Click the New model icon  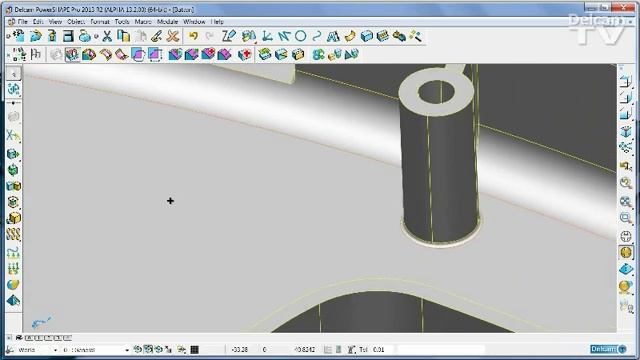tap(19, 36)
